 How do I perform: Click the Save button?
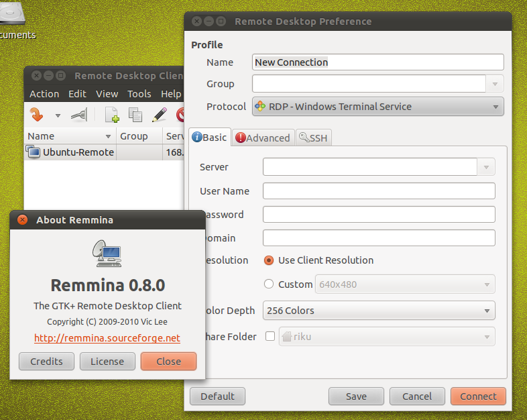point(356,396)
